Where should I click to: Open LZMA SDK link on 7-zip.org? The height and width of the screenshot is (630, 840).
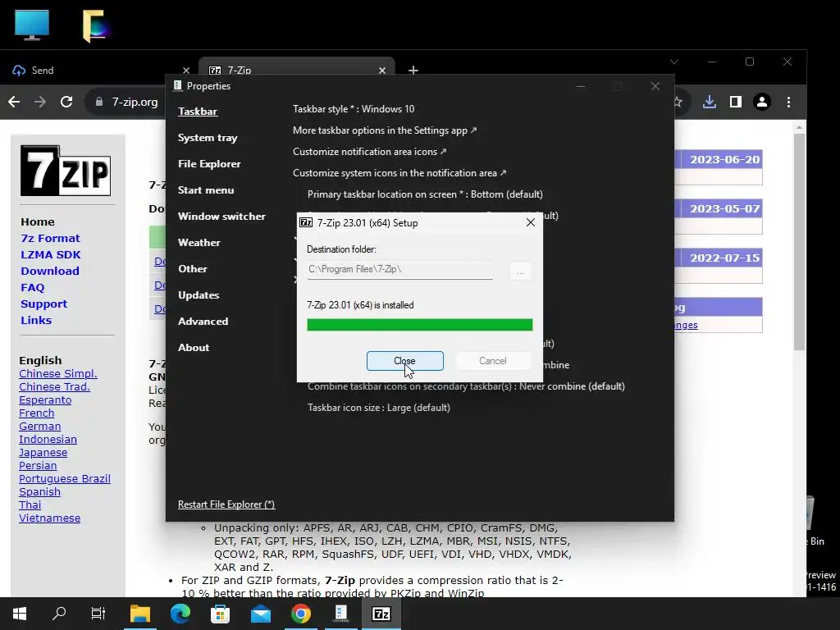tap(51, 255)
